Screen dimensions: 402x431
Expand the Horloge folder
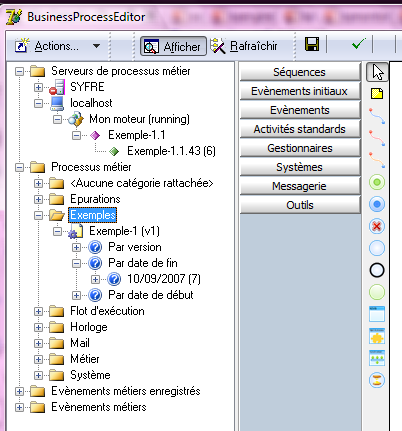(38, 327)
